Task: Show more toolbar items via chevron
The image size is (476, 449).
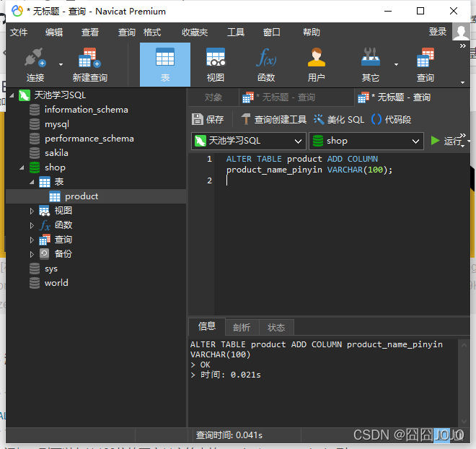Action: 462,46
